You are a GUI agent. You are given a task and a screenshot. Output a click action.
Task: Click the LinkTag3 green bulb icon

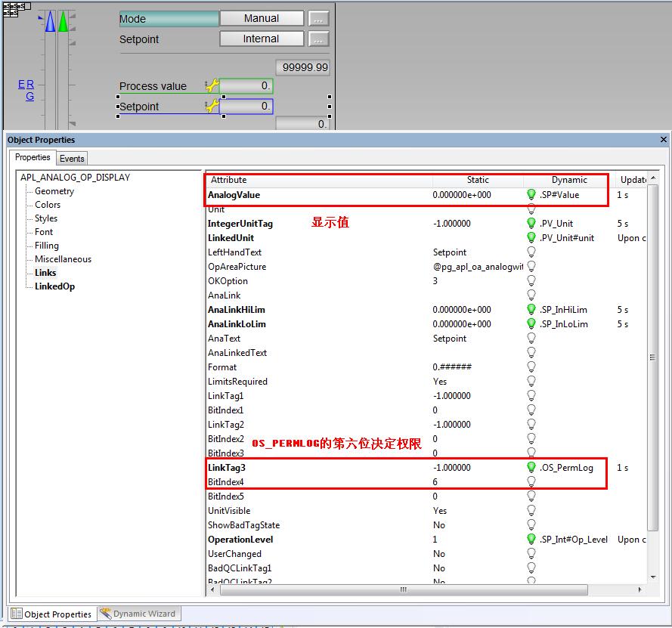[531, 467]
